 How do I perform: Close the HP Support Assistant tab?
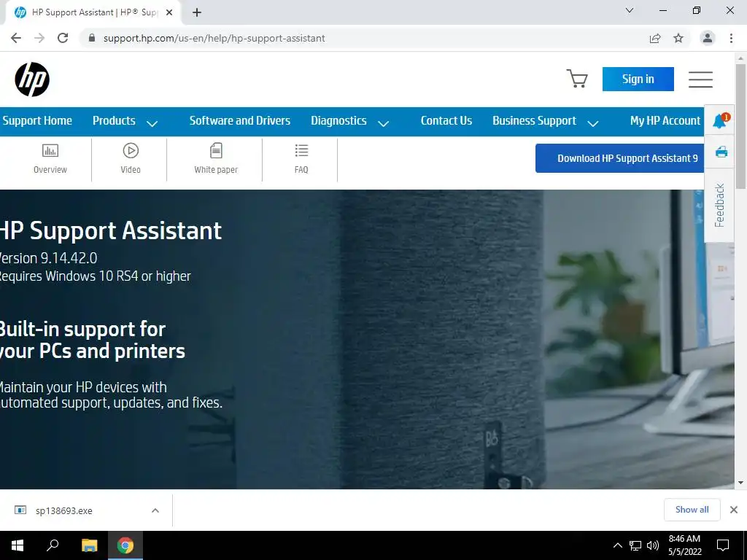click(x=169, y=12)
